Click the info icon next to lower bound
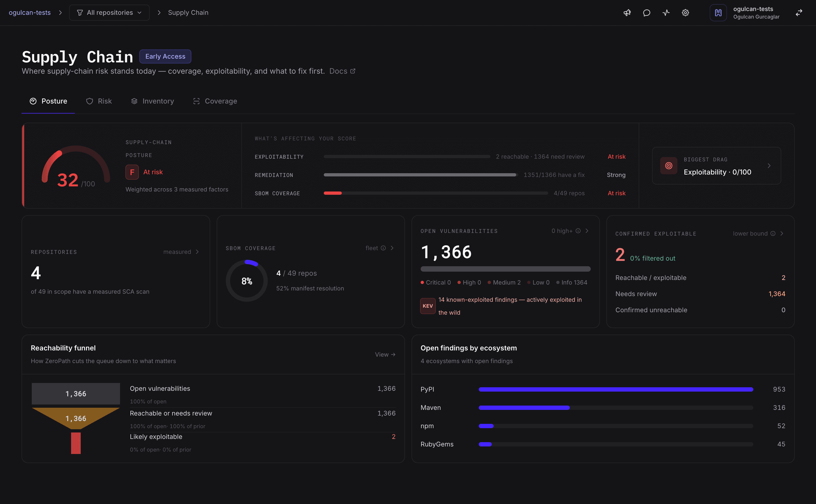 pyautogui.click(x=773, y=233)
